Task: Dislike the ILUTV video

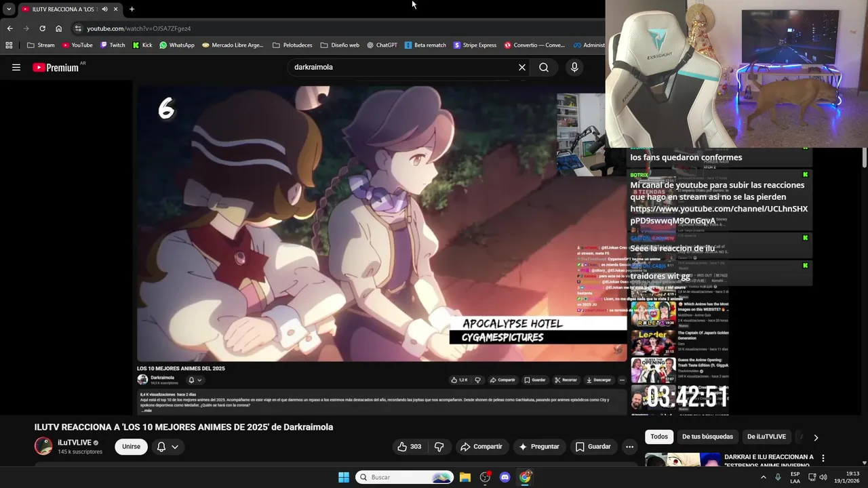Action: [439, 447]
